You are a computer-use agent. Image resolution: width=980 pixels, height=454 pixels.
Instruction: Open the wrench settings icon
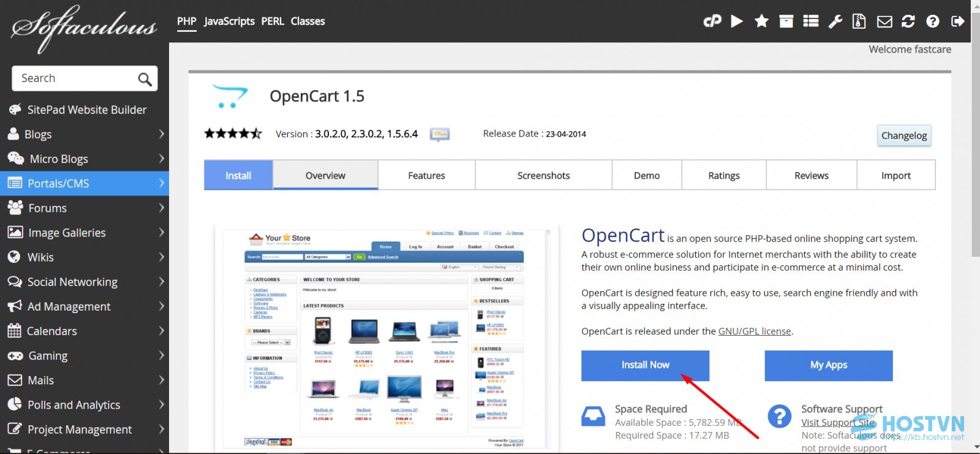tap(835, 21)
